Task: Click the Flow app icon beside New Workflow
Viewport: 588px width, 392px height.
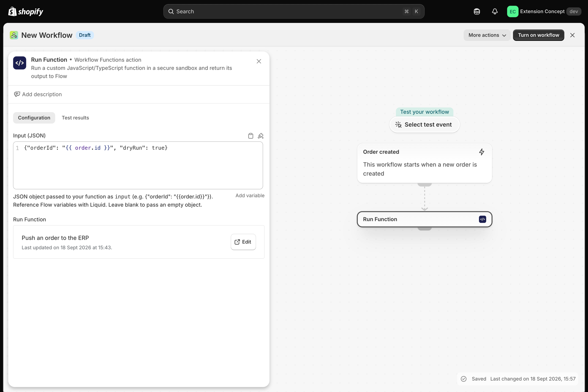Action: [x=14, y=35]
